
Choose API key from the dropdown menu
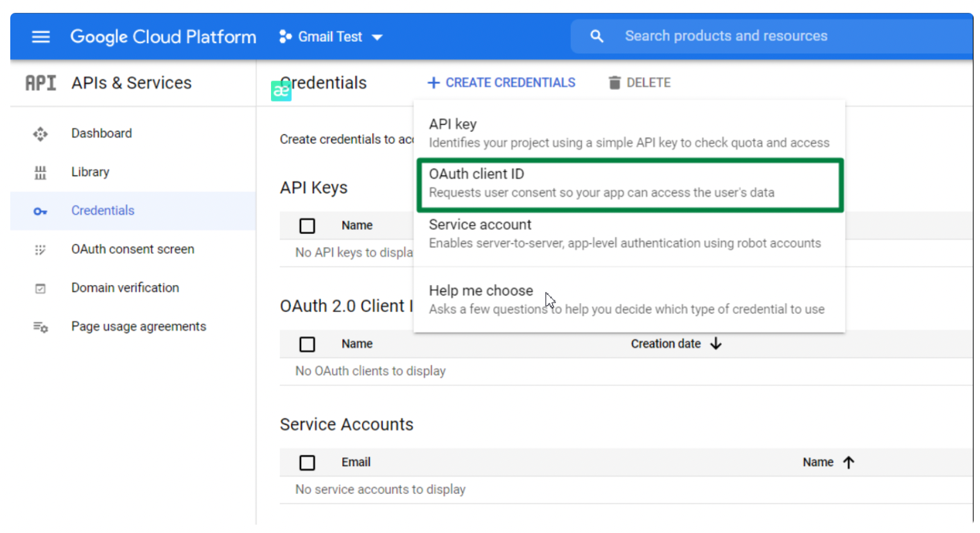pos(629,133)
